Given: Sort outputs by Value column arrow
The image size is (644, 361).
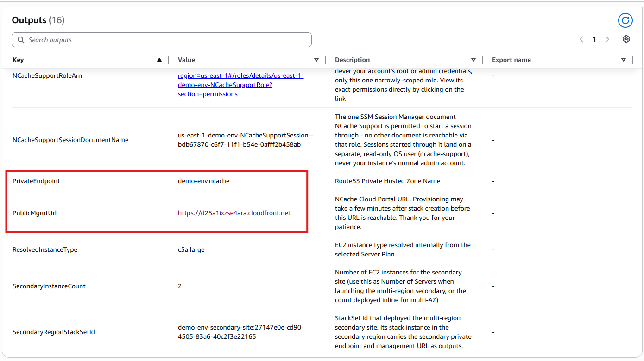Looking at the screenshot, I should 316,60.
